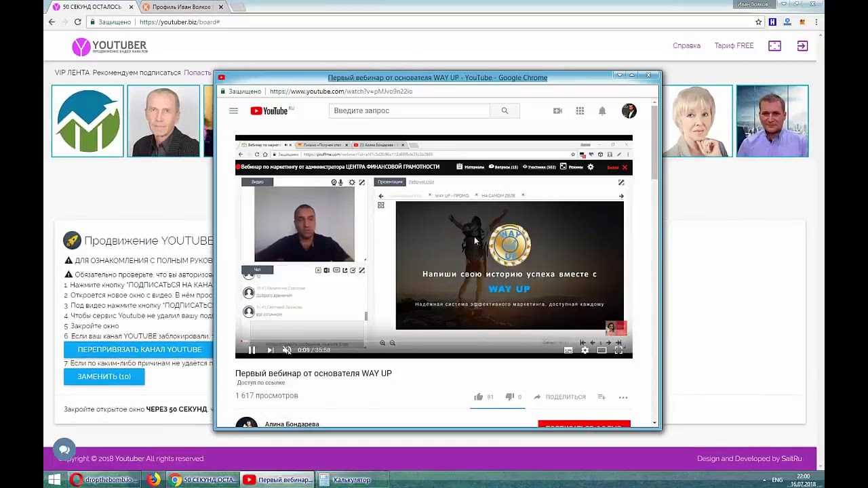Screen dimensions: 868x488
Task: Unmute the YouTube player volume
Action: [287, 350]
